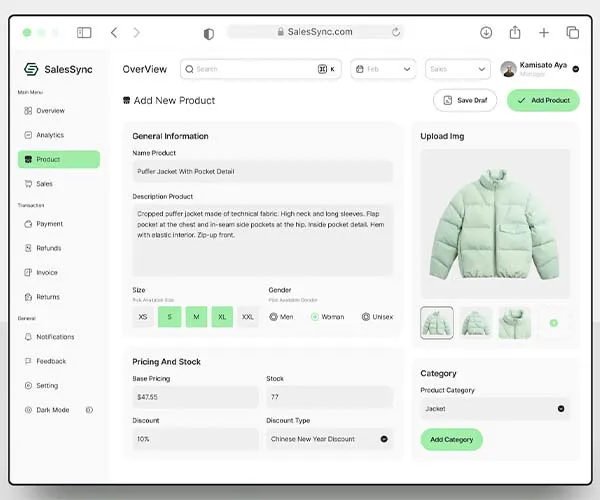
Task: Click the SalesSync logo icon
Action: pos(31,69)
